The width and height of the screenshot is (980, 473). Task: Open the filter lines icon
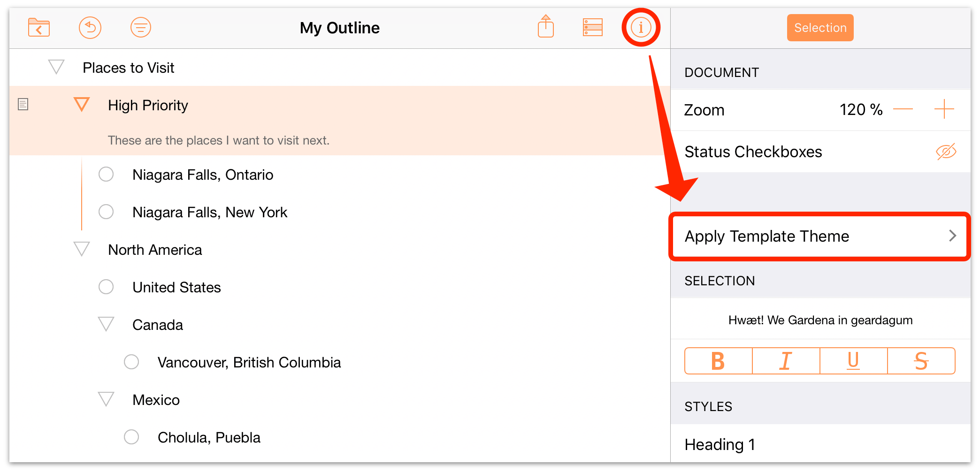click(x=141, y=28)
